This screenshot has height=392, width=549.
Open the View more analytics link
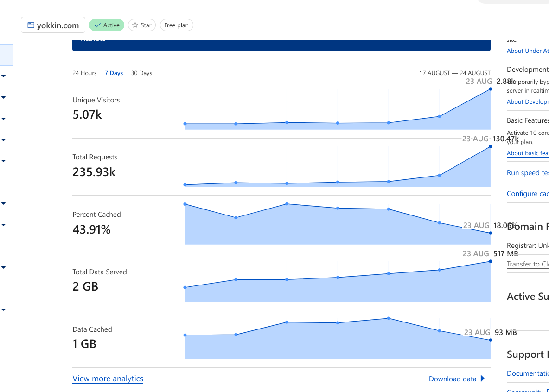pyautogui.click(x=108, y=379)
